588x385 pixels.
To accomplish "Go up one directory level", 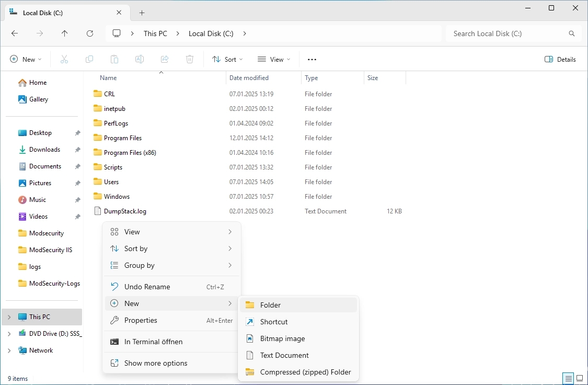I will pyautogui.click(x=65, y=33).
